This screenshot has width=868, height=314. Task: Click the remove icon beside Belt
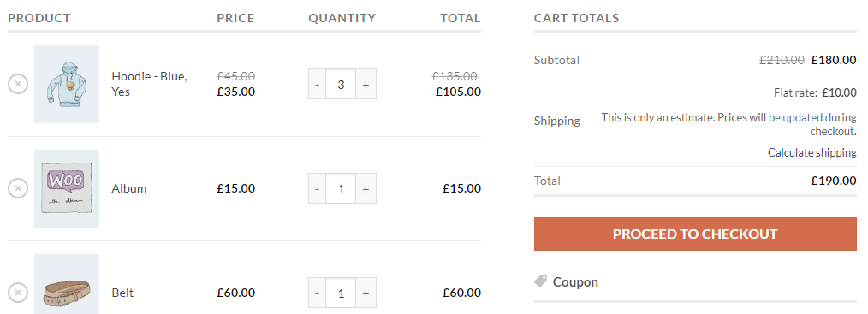[18, 293]
